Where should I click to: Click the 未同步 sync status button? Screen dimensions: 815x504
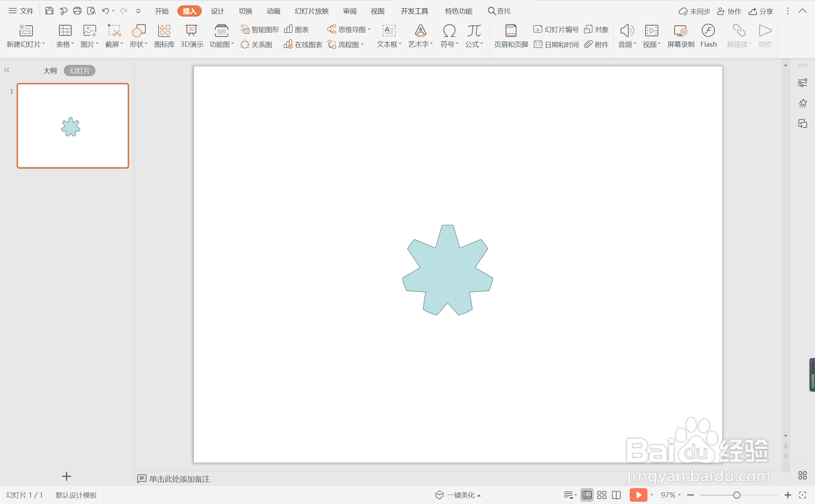(694, 11)
